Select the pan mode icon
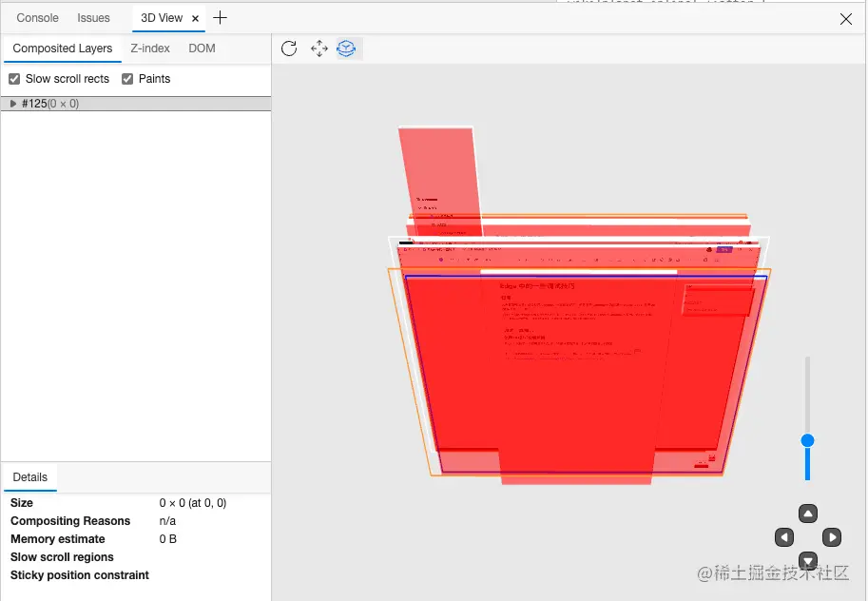 click(x=318, y=48)
